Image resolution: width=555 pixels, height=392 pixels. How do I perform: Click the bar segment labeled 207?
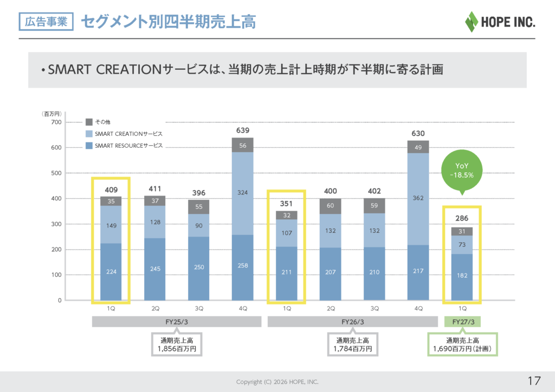tap(330, 274)
